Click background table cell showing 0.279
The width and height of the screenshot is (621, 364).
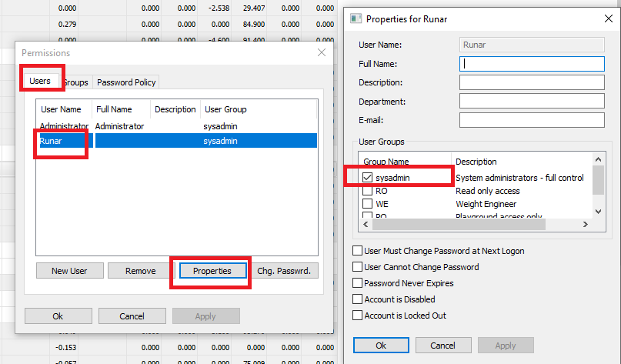click(67, 24)
